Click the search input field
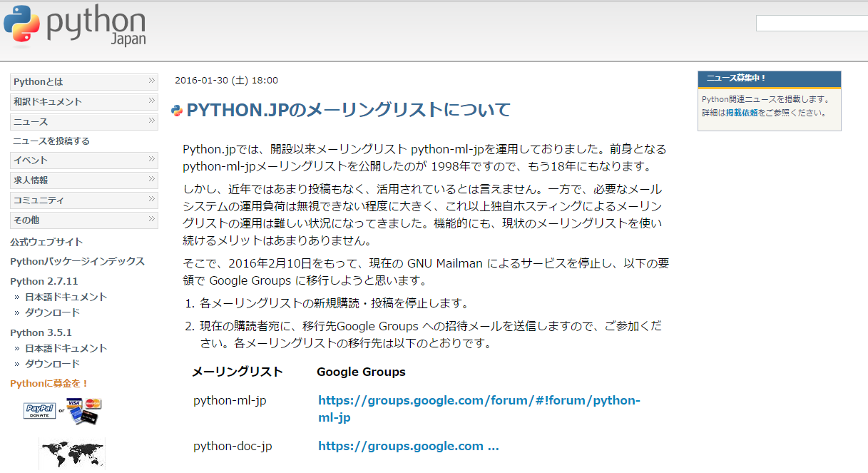Viewport: 868px width, 473px height. 812,24
